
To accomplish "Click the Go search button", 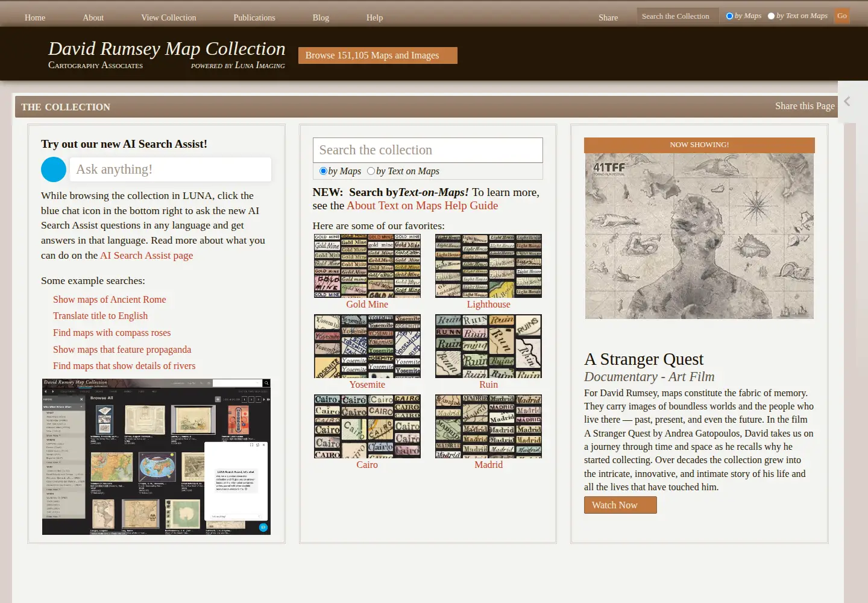I will point(842,16).
